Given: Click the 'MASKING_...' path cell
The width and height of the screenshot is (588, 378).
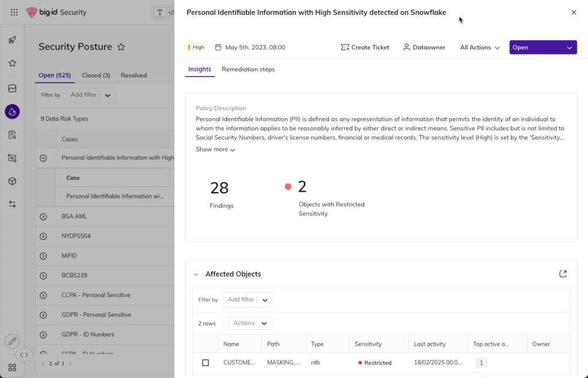Looking at the screenshot, I should [284, 363].
